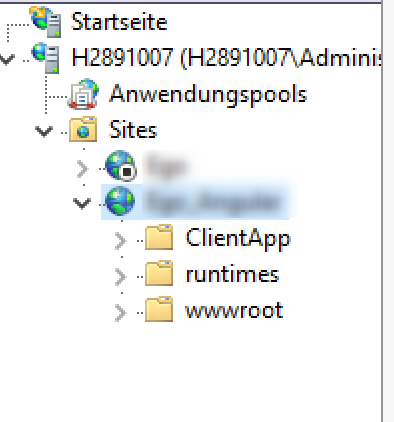Click the Startseite server icon
Screen dimensions: 394x422
click(46, 22)
